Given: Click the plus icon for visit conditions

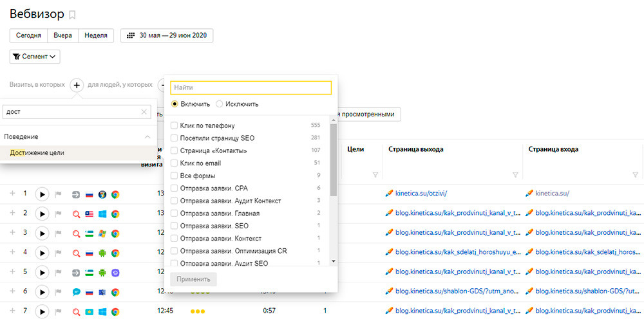Looking at the screenshot, I should (77, 85).
